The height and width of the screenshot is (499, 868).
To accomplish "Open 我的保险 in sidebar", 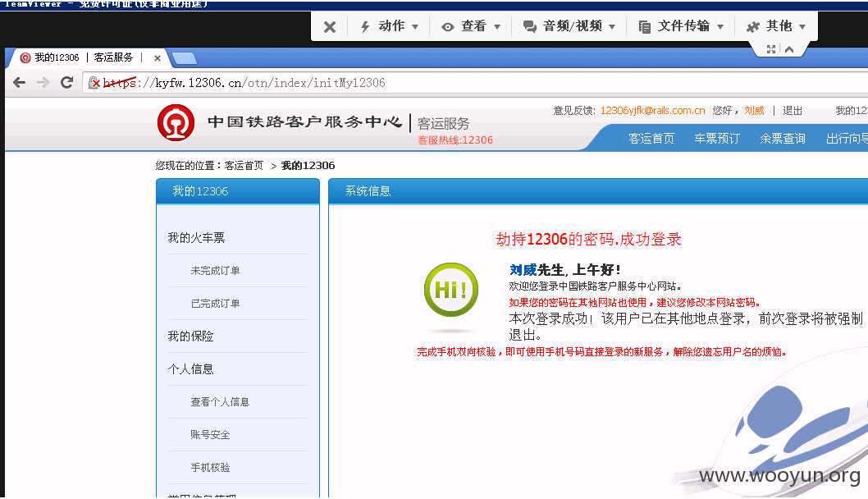I will (x=190, y=336).
